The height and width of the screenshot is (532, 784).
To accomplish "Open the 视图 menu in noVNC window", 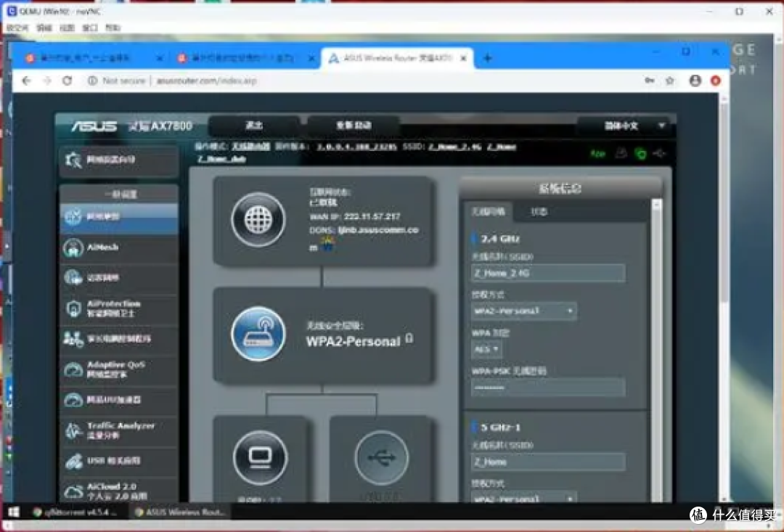I will pos(67,28).
